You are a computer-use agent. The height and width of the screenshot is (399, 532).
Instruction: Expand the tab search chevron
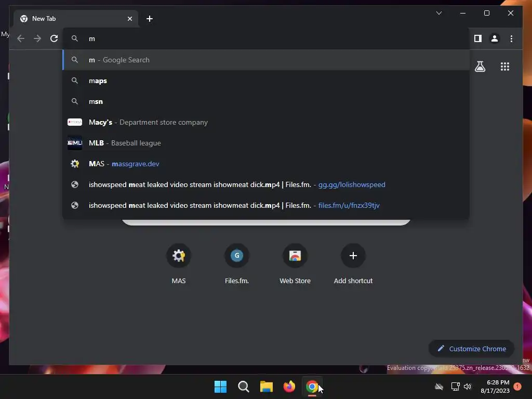pyautogui.click(x=438, y=13)
